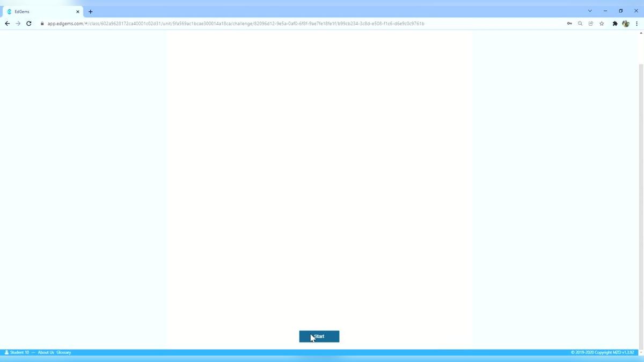Click the zoom magnifier icon in address bar
This screenshot has height=362, width=644.
[x=580, y=24]
